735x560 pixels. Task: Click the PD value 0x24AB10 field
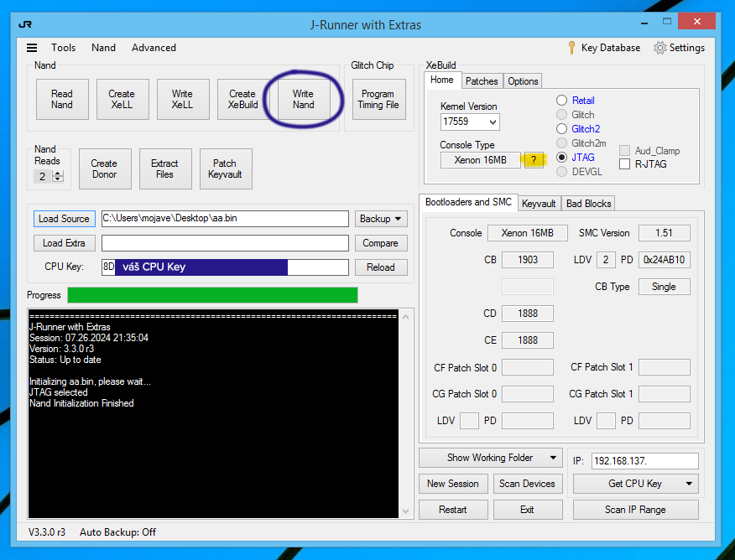[665, 260]
